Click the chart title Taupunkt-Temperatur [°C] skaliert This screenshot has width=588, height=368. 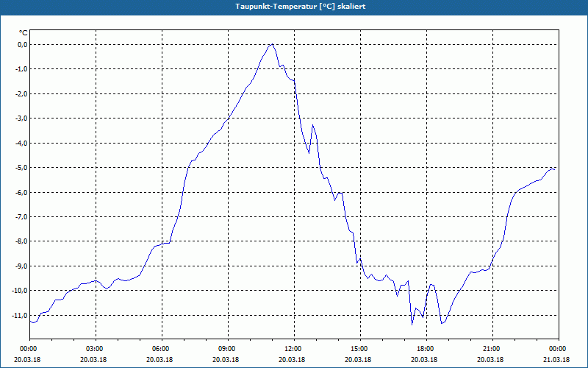(301, 7)
